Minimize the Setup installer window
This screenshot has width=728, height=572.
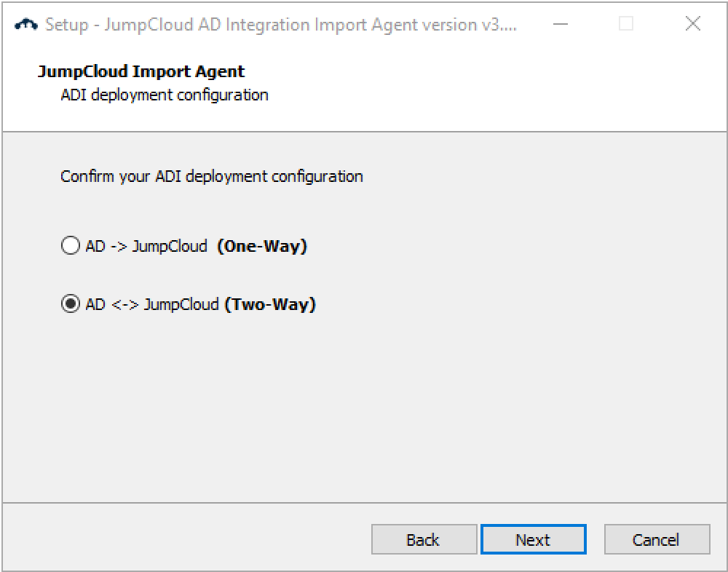tap(560, 24)
